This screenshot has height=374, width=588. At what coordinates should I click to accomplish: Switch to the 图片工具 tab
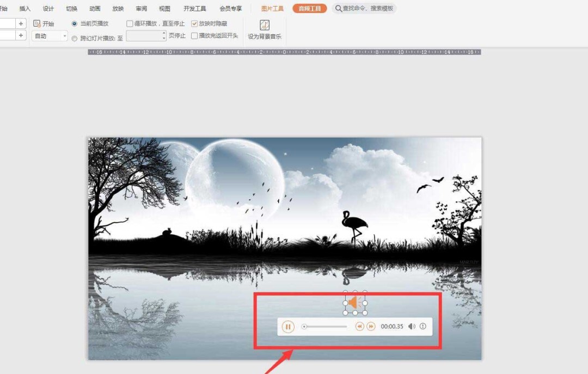(272, 8)
